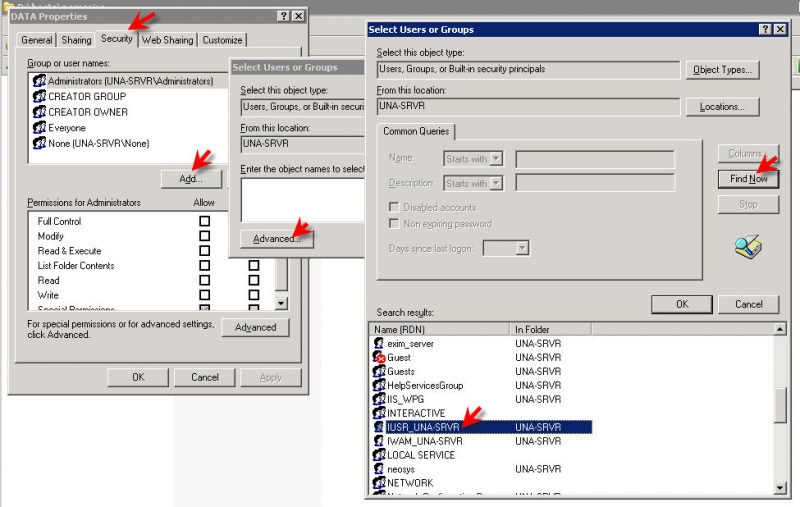Allow Read permission checkbox

point(205,280)
